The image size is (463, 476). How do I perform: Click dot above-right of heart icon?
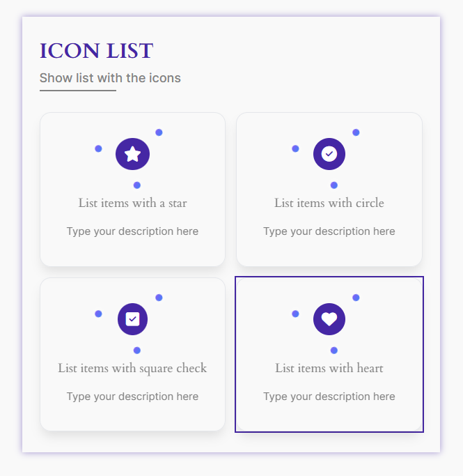(356, 298)
